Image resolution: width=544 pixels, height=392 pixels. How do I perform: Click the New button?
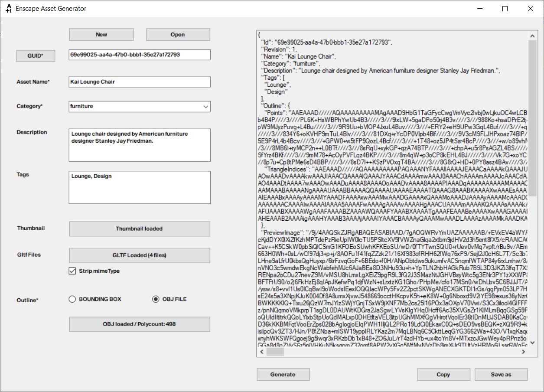click(x=101, y=35)
